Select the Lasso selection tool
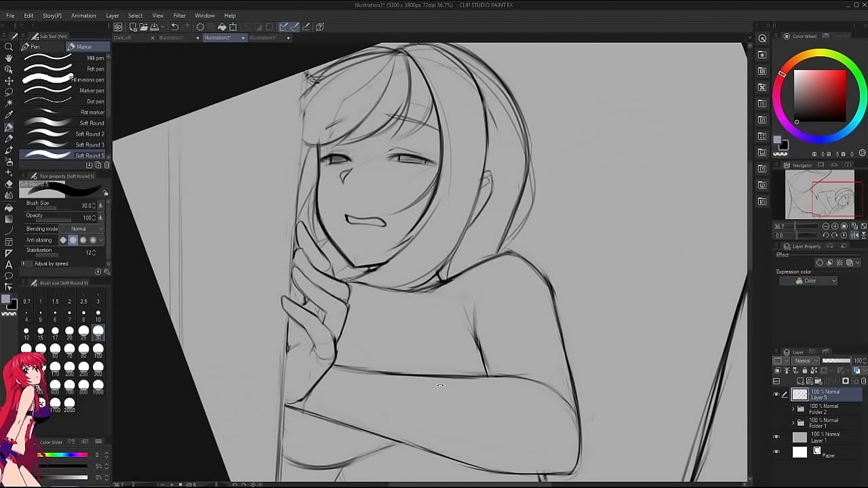This screenshot has height=488, width=868. [9, 91]
